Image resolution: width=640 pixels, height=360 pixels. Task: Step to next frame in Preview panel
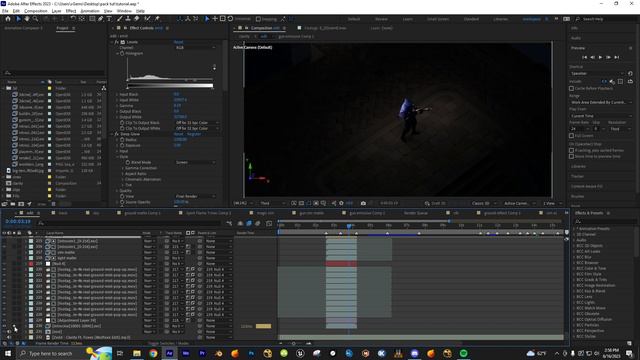[x=609, y=58]
